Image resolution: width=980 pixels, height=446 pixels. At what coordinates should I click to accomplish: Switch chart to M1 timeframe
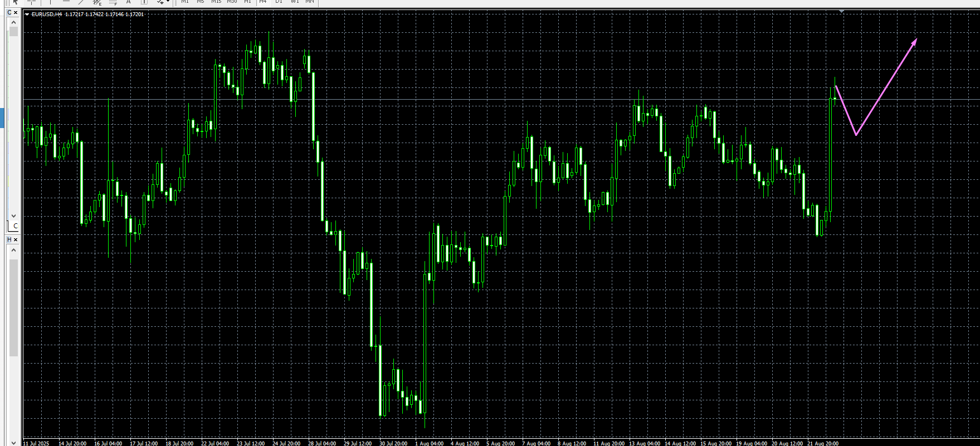(x=185, y=2)
